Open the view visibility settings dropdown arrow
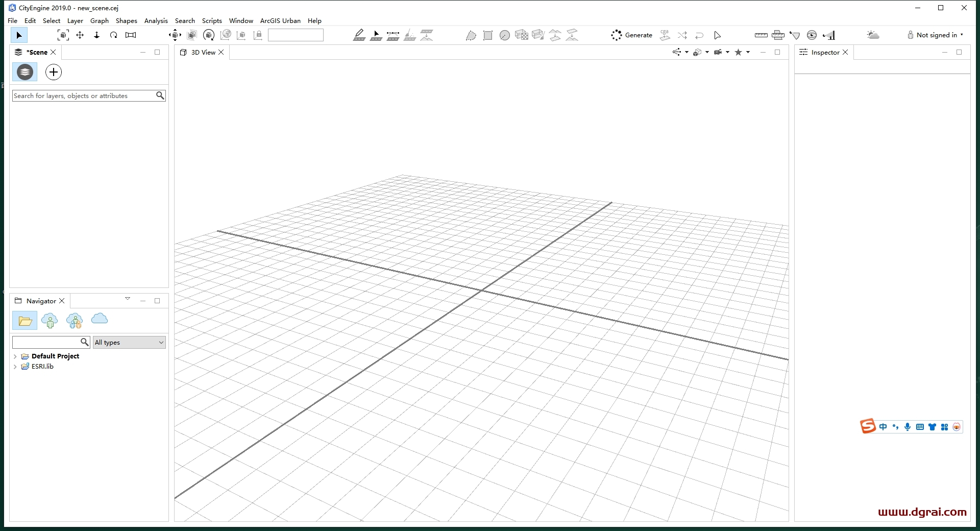 tap(707, 52)
